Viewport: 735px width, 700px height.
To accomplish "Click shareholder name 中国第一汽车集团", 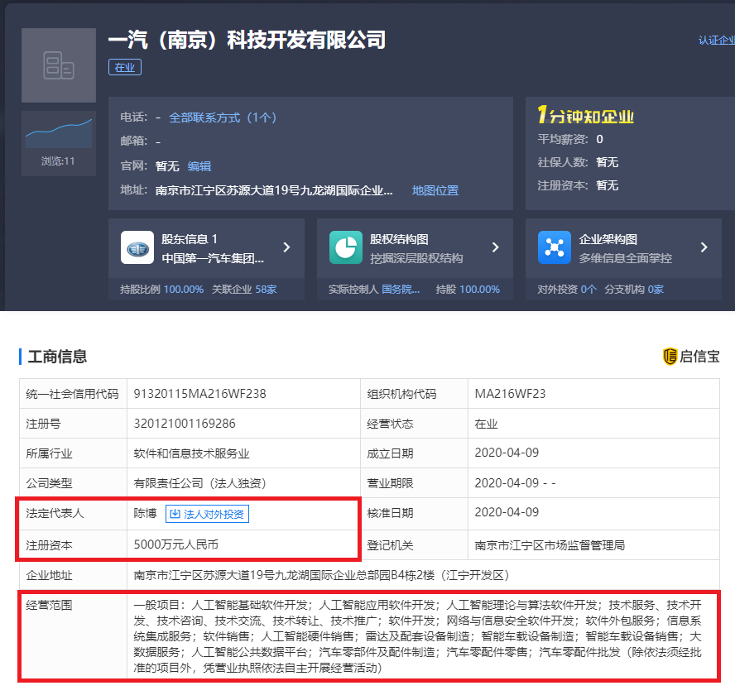I will 213,258.
